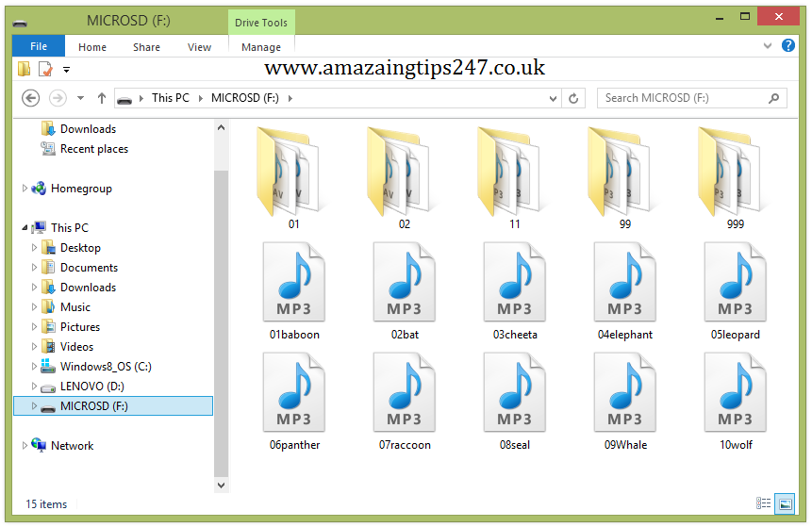Open address bar history dropdown
The width and height of the screenshot is (812, 527).
tap(553, 98)
